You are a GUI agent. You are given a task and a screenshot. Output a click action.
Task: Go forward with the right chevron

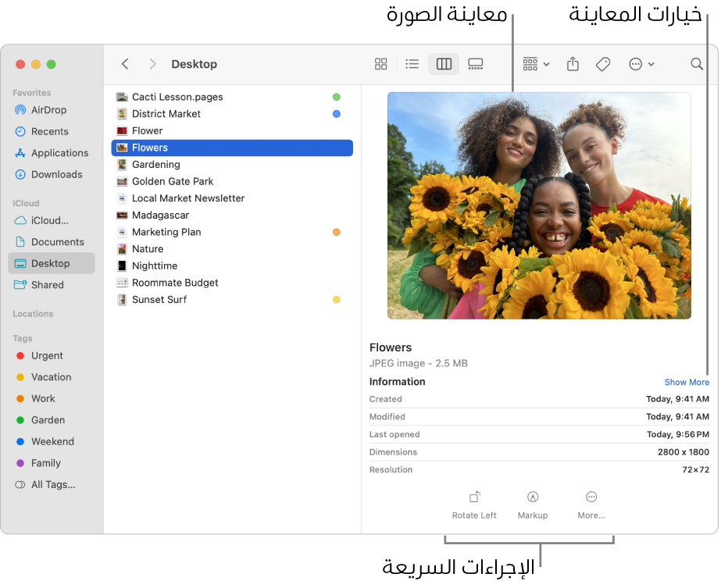pos(152,64)
